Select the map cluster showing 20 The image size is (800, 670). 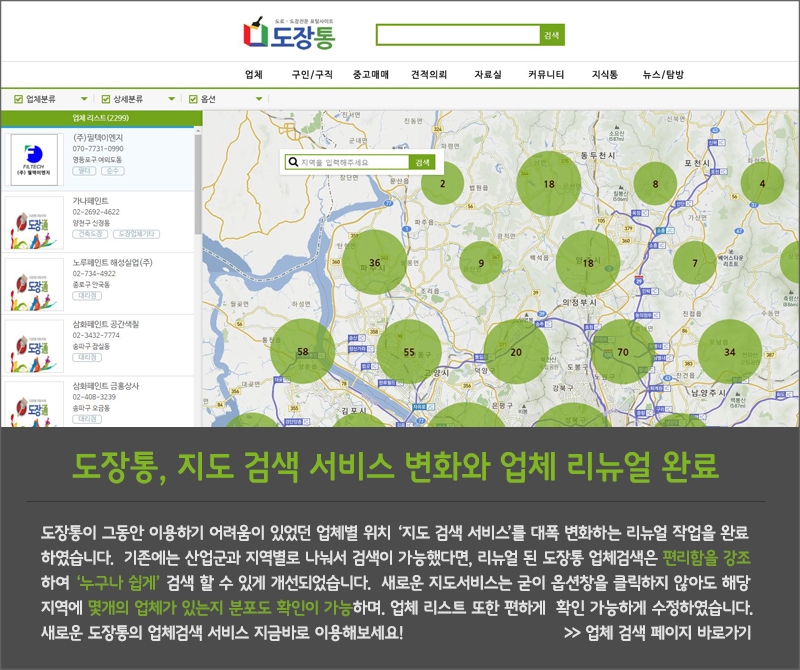[x=516, y=352]
